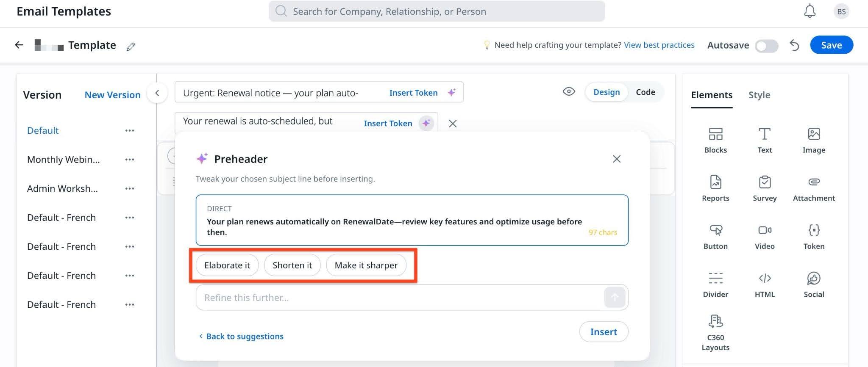Add a Reports element
The image size is (868, 367).
point(715,188)
